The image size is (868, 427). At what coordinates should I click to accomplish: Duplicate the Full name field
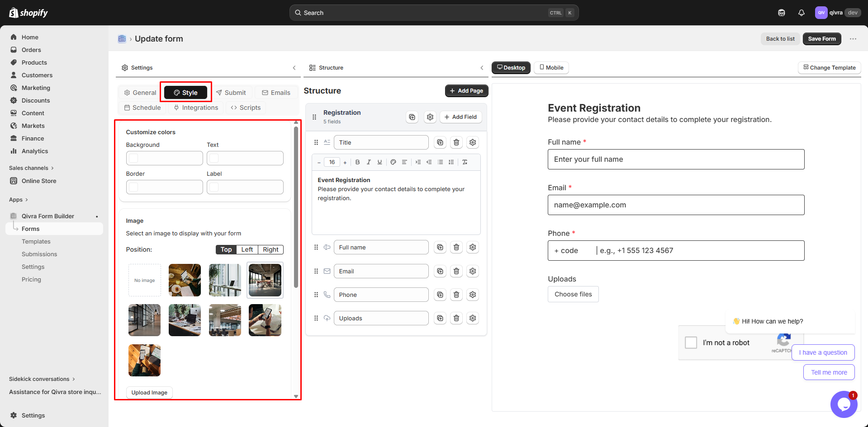440,247
